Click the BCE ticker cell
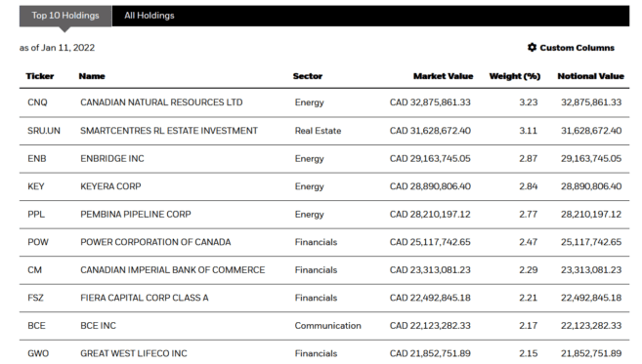The height and width of the screenshot is (364, 642). 36,326
